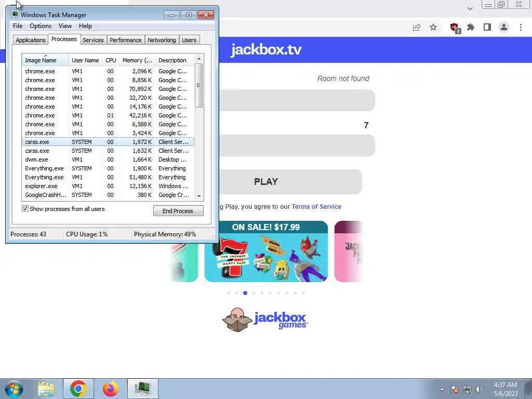Open the Extensions puzzle piece icon
The width and height of the screenshot is (532, 399).
click(471, 27)
